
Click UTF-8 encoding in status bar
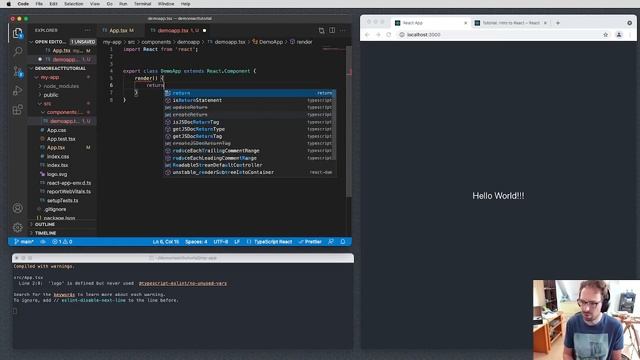(x=221, y=242)
